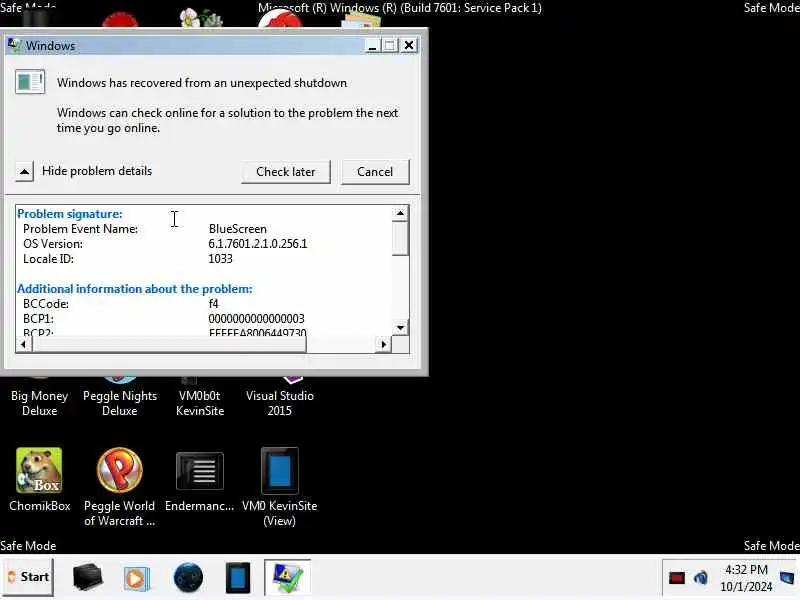Image resolution: width=800 pixels, height=600 pixels.
Task: Select Peggle Nights Deluxe label
Action: [120, 403]
